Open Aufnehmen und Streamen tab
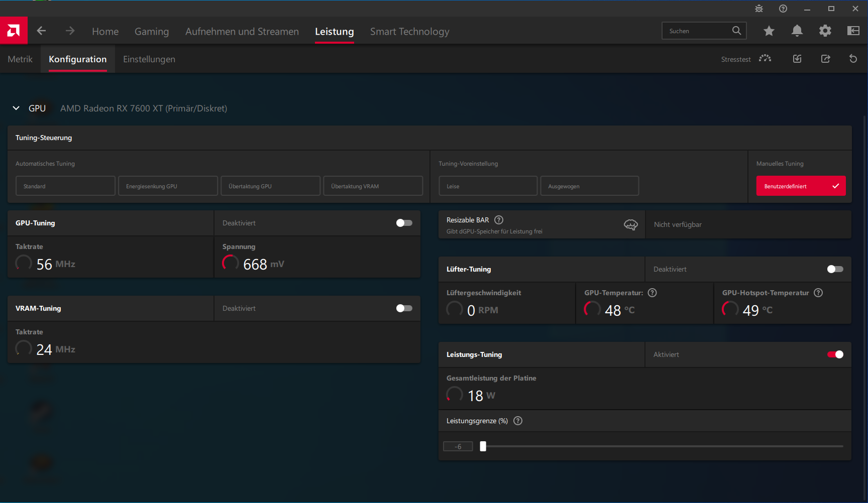868x503 pixels. (x=242, y=31)
